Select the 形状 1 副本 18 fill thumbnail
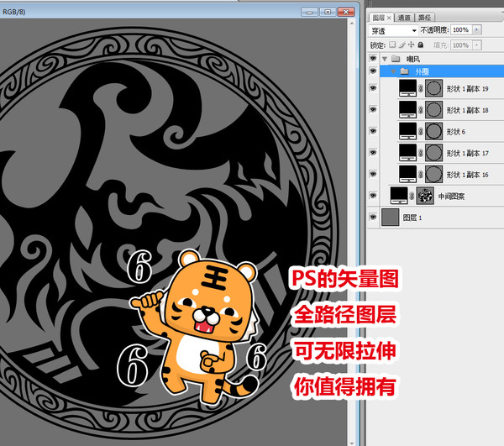Image resolution: width=504 pixels, height=446 pixels. 407,109
